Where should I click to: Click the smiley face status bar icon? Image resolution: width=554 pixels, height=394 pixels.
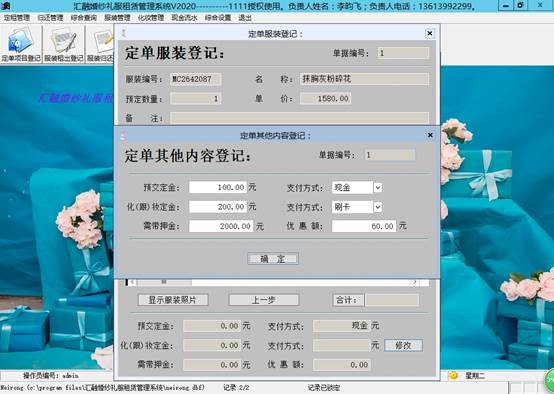pos(453,375)
